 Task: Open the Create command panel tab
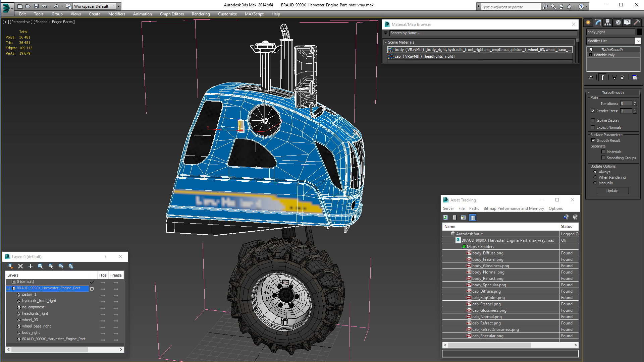tap(588, 22)
